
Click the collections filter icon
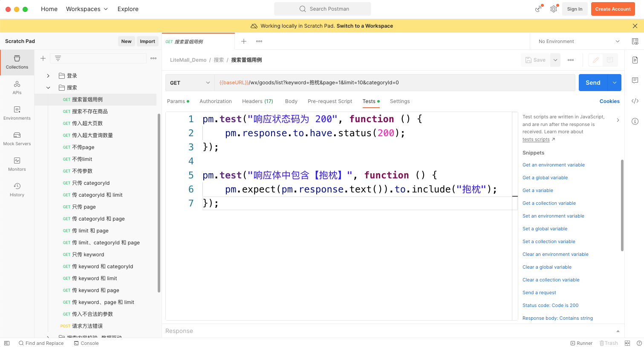(58, 58)
